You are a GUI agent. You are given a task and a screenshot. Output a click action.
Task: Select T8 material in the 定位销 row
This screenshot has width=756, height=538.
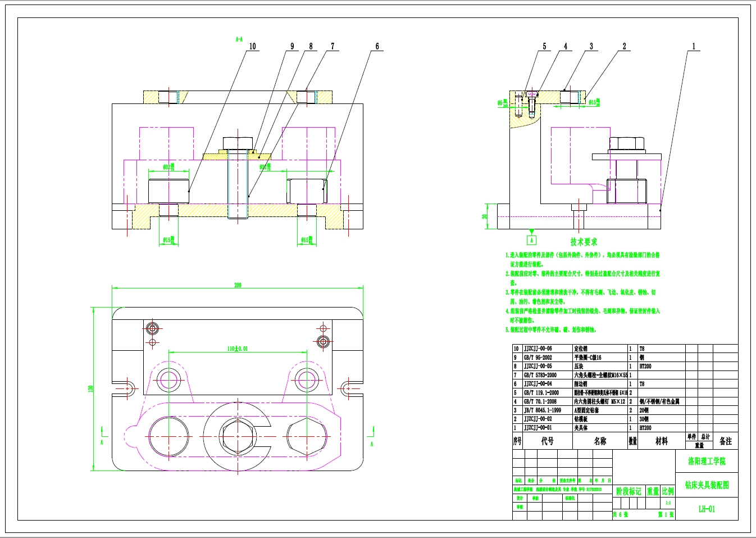click(642, 349)
